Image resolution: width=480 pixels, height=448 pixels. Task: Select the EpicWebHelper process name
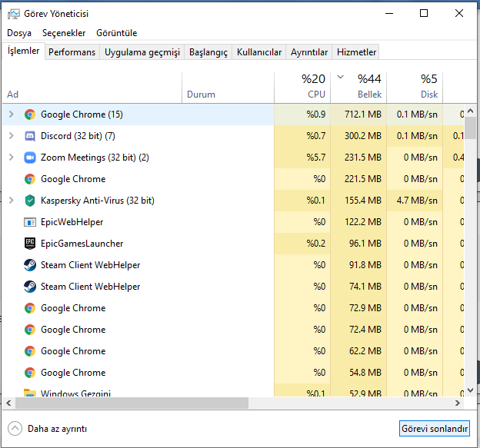coord(72,222)
